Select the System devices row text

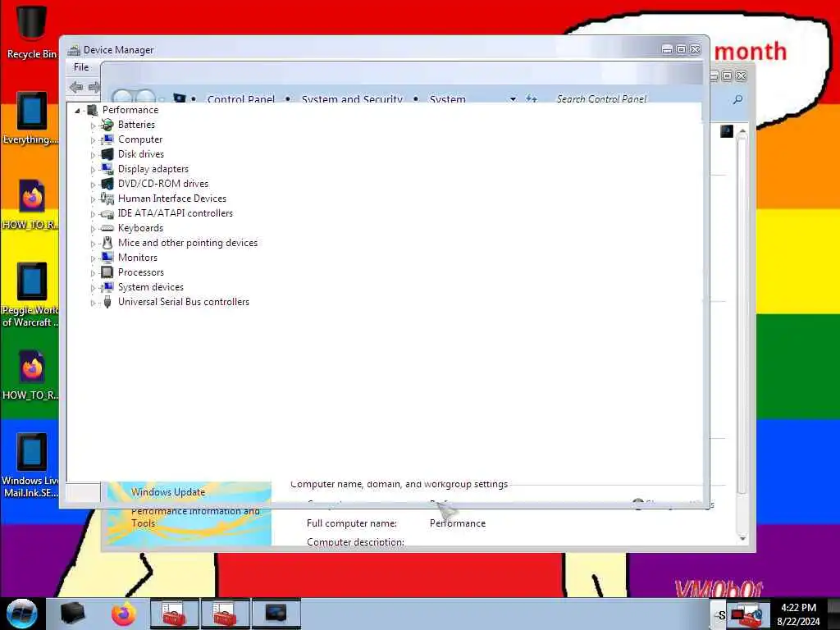pyautogui.click(x=151, y=287)
